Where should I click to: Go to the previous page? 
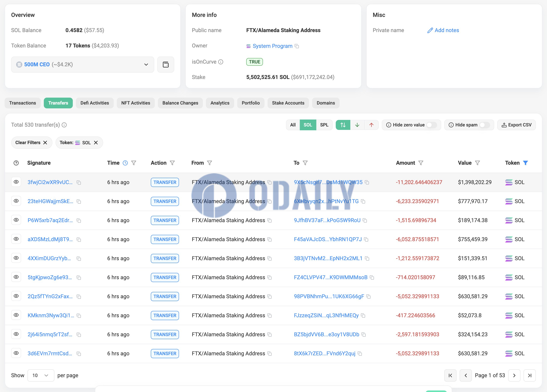pos(466,376)
